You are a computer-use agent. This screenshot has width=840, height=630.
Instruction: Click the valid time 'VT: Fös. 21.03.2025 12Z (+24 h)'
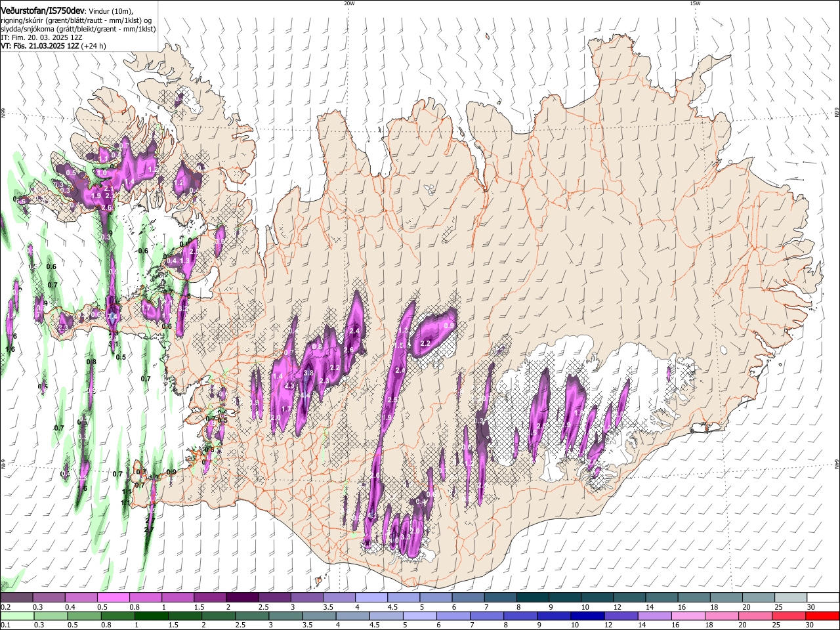tap(53, 46)
